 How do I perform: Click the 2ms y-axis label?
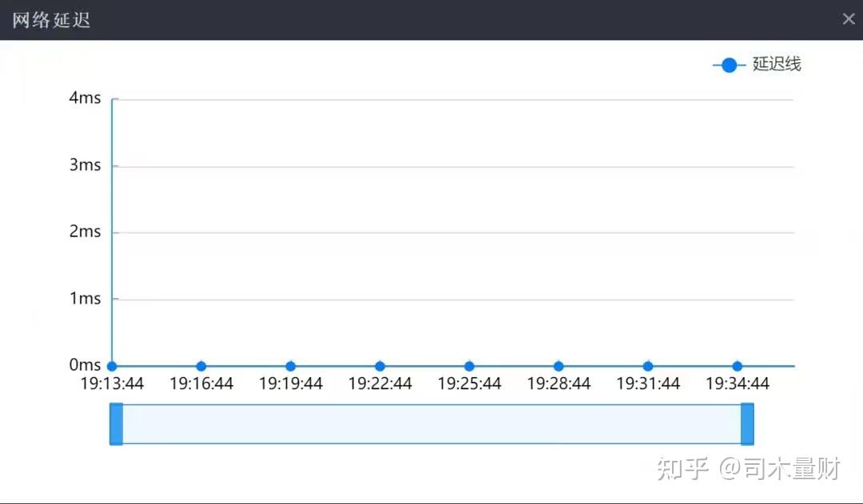click(x=86, y=232)
